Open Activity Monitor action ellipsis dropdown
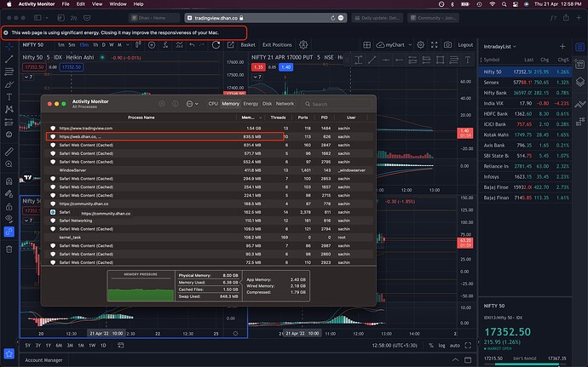The width and height of the screenshot is (588, 367). pyautogui.click(x=192, y=104)
